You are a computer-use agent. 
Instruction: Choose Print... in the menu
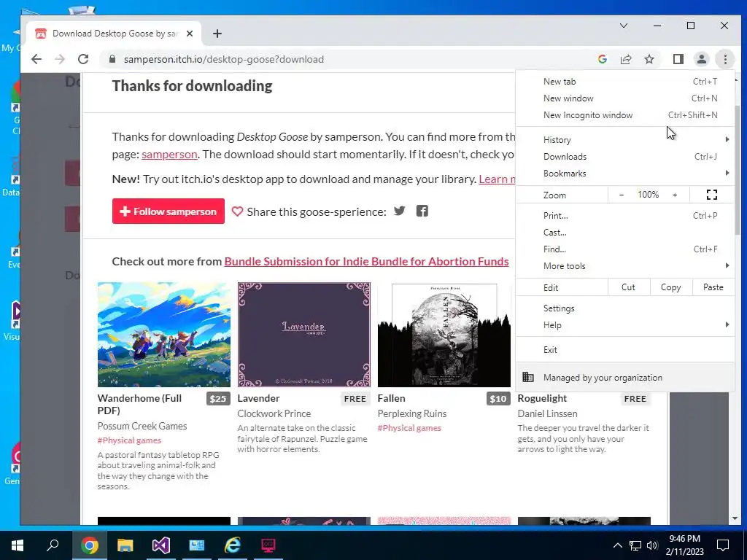click(x=625, y=216)
